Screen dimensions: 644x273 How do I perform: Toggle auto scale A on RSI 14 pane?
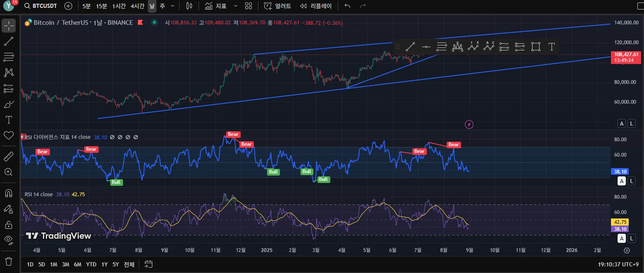[622, 238]
